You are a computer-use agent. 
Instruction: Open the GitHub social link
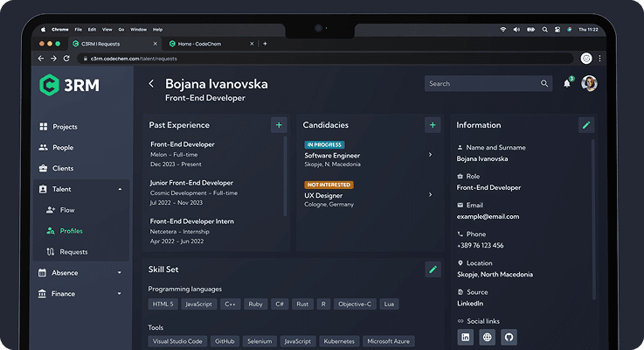click(509, 337)
